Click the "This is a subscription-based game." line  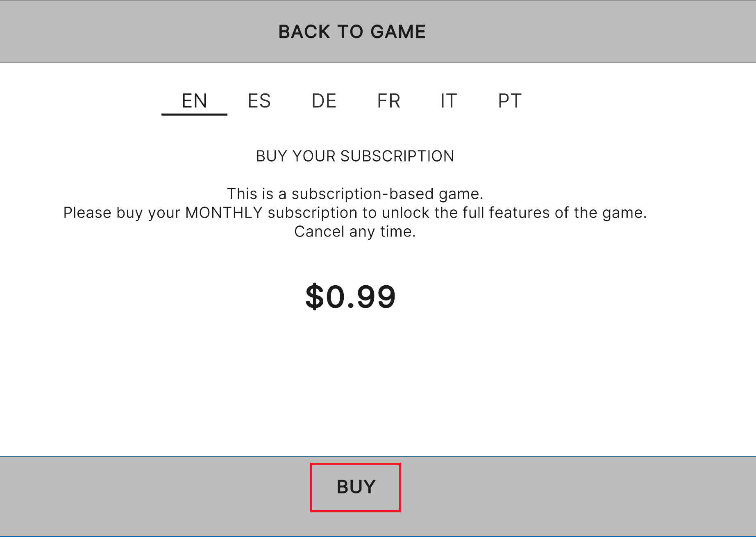pos(355,194)
